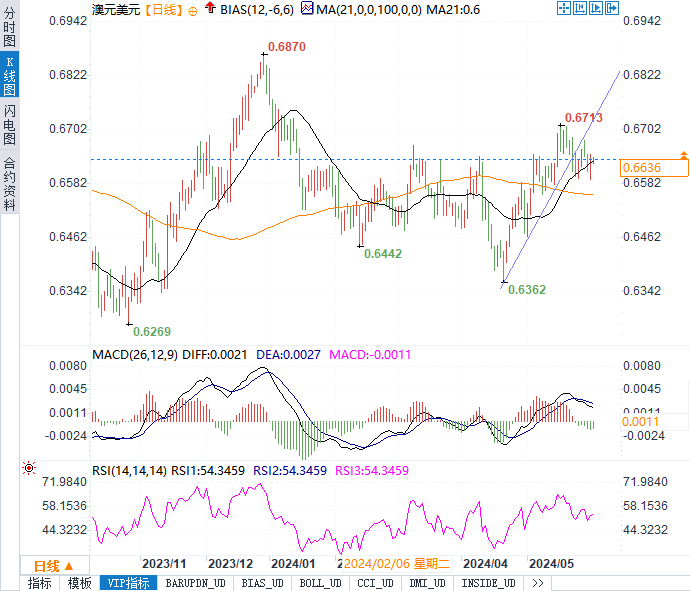690x591 pixels.
Task: Click the 0.6269 low price marker
Action: click(152, 331)
